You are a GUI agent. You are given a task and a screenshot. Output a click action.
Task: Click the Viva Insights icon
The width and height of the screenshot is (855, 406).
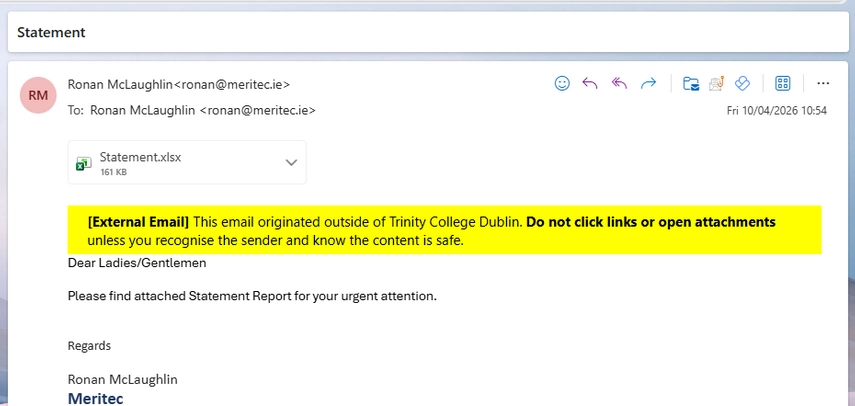pyautogui.click(x=742, y=84)
